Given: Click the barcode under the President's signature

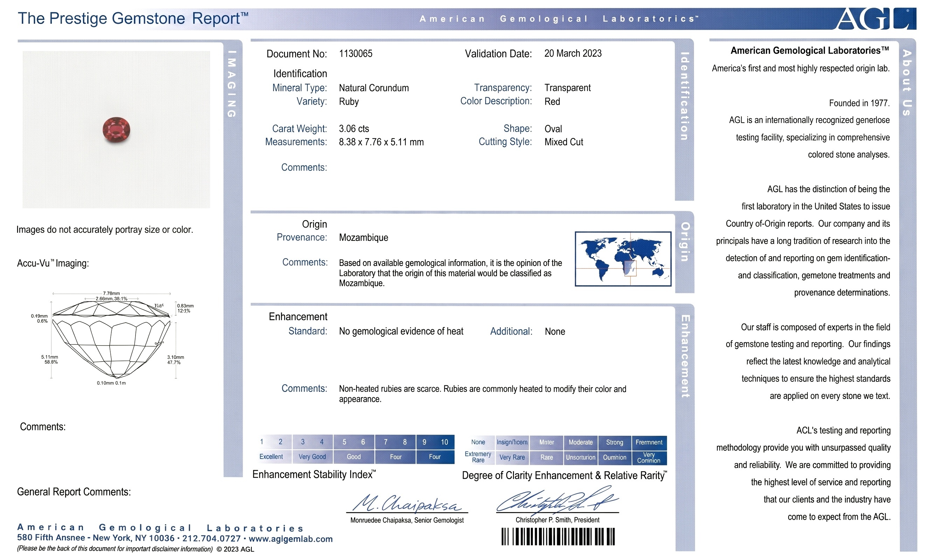Looking at the screenshot, I should coord(558,536).
